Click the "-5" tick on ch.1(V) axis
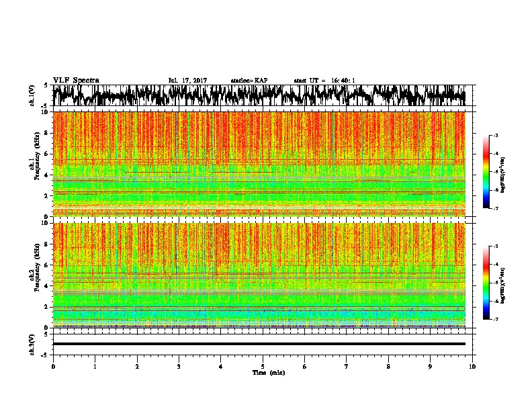The width and height of the screenshot is (532, 411). click(x=45, y=106)
